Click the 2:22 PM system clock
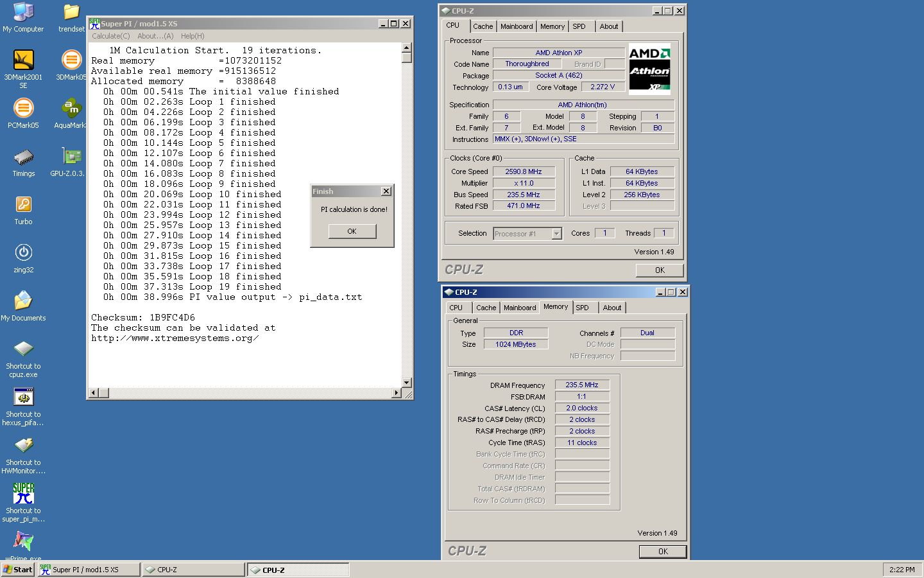The height and width of the screenshot is (578, 924). (902, 570)
